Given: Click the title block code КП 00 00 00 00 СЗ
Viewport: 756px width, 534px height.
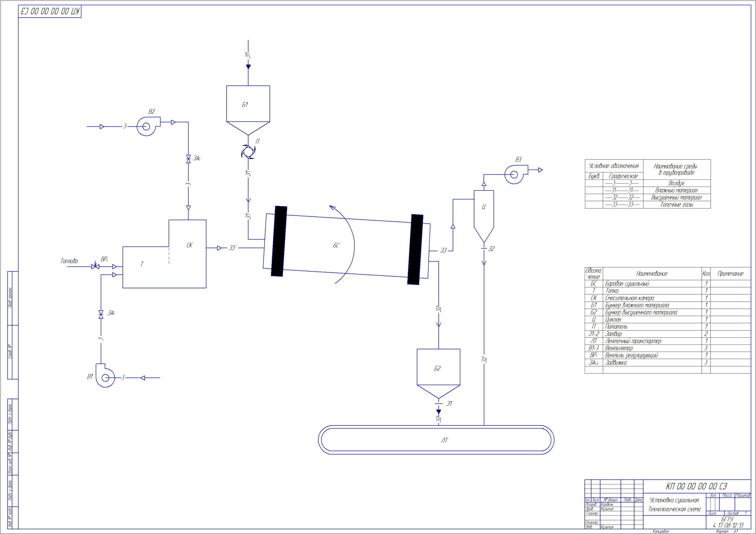Looking at the screenshot, I should click(696, 486).
